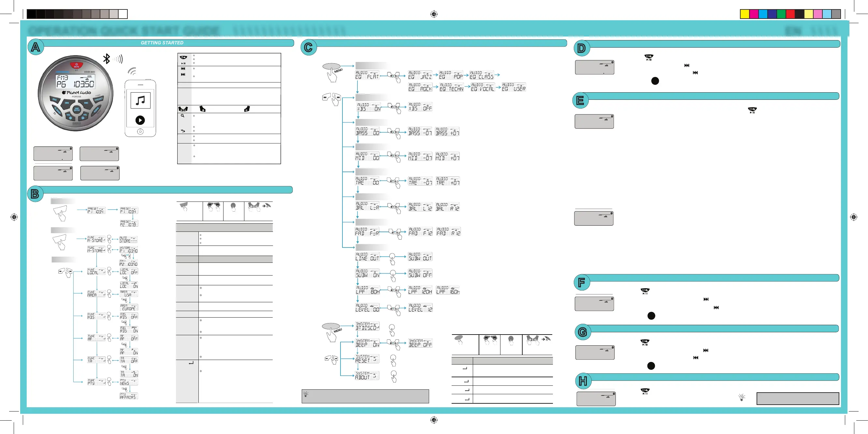The width and height of the screenshot is (868, 434).
Task: Click the wireless signal icon above the phone
Action: tap(132, 71)
